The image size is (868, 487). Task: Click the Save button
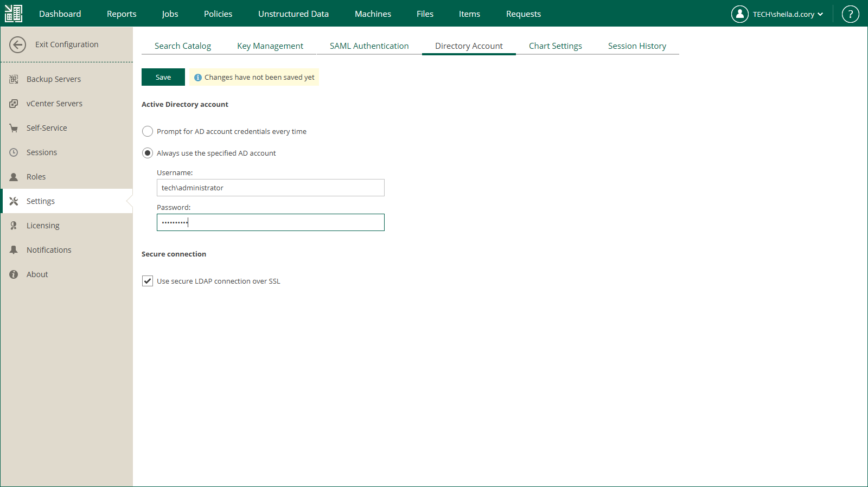[163, 77]
